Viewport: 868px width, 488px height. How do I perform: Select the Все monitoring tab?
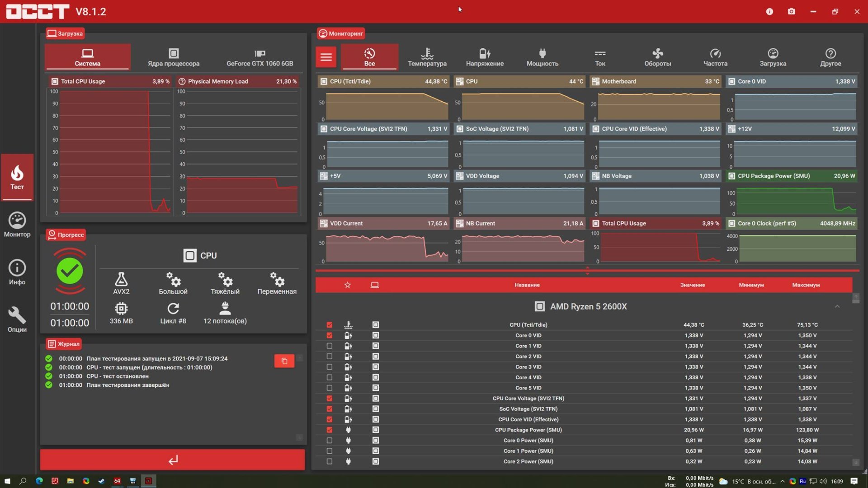click(369, 57)
